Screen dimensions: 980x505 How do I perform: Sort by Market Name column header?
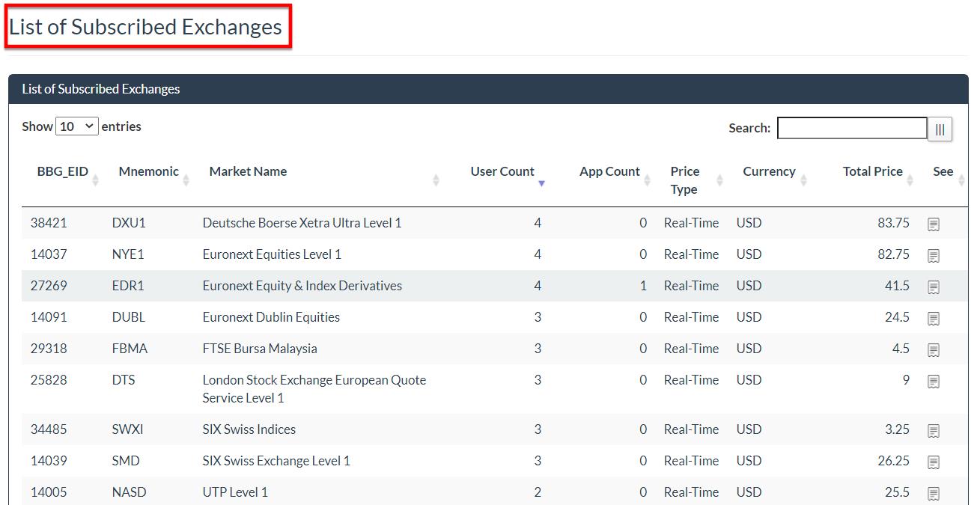point(248,172)
